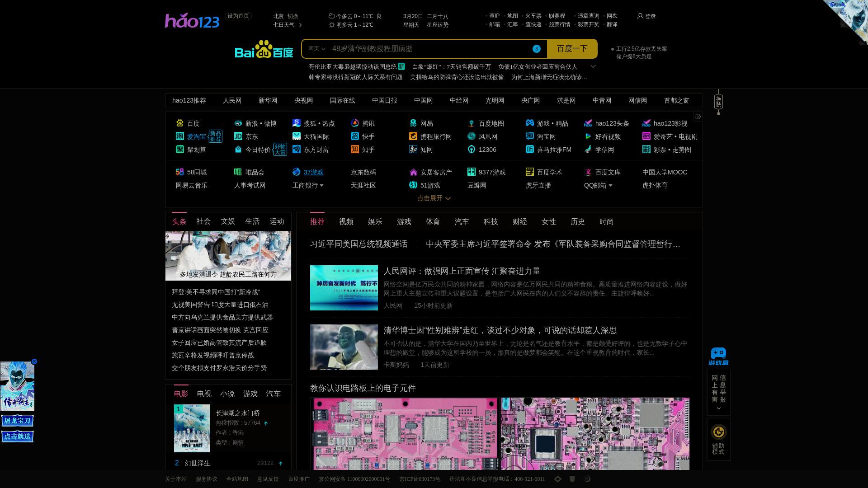This screenshot has width=868, height=488.
Task: Open 幻世浮生 ranking entry
Action: [x=198, y=463]
